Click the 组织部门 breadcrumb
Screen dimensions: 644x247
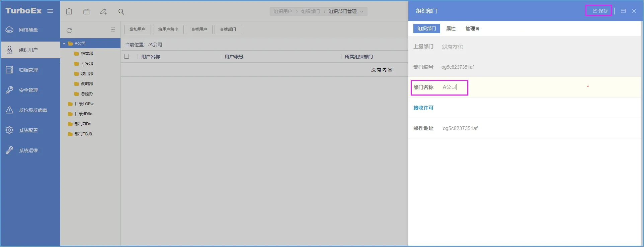point(310,11)
